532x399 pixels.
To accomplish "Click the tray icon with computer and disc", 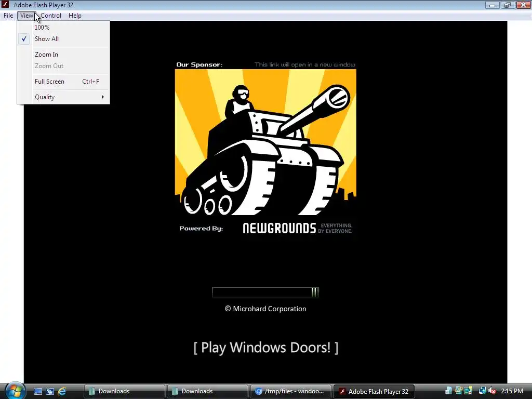I will tap(459, 391).
